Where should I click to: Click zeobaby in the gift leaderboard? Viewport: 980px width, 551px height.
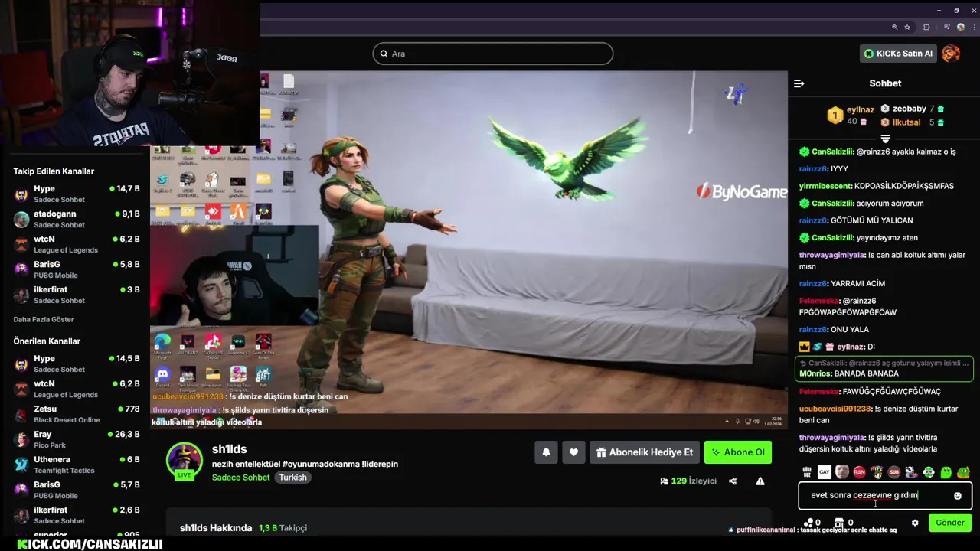tap(910, 109)
